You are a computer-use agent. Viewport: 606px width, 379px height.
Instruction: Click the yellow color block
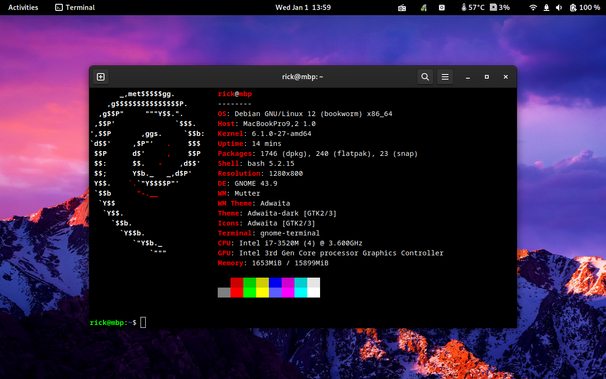coord(262,292)
